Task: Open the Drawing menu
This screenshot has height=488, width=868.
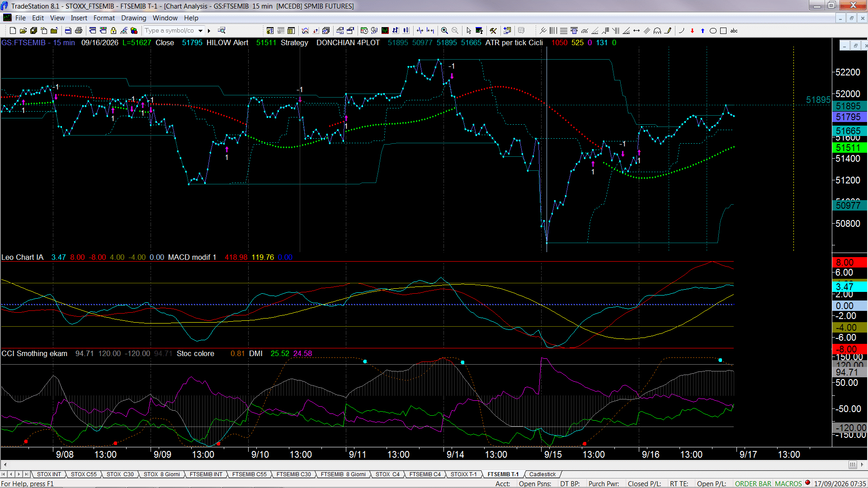Action: 133,18
